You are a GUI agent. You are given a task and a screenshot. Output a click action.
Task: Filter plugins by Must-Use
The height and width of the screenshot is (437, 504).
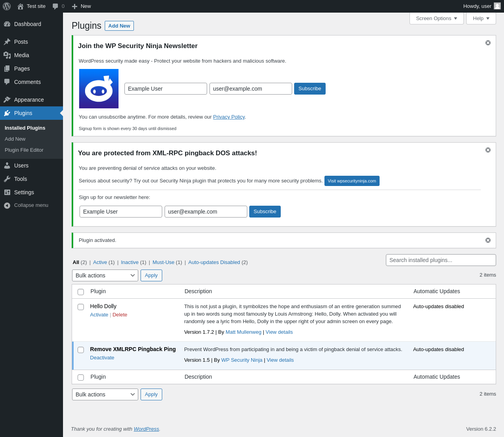point(163,262)
